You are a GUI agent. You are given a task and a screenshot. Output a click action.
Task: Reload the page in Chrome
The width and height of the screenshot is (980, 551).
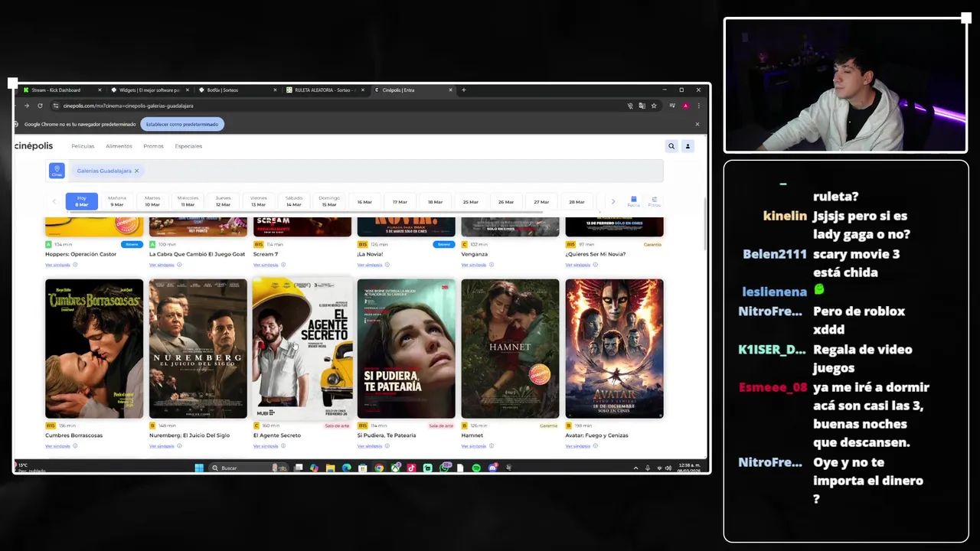coord(40,106)
